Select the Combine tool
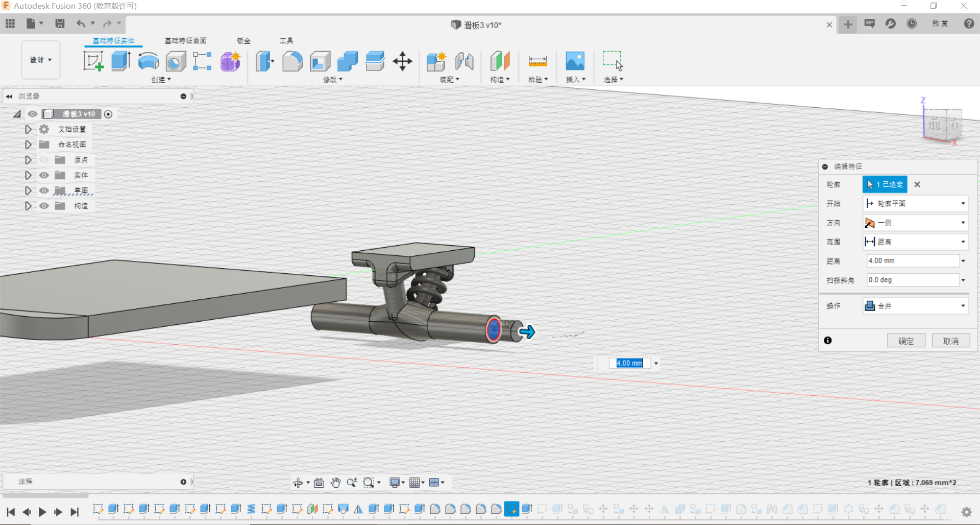The height and width of the screenshot is (525, 980). point(348,61)
